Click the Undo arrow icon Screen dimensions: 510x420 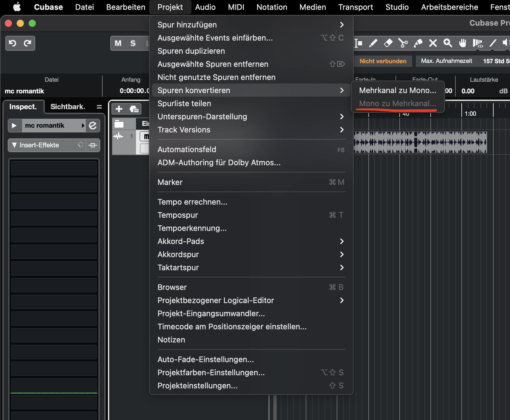tap(13, 43)
